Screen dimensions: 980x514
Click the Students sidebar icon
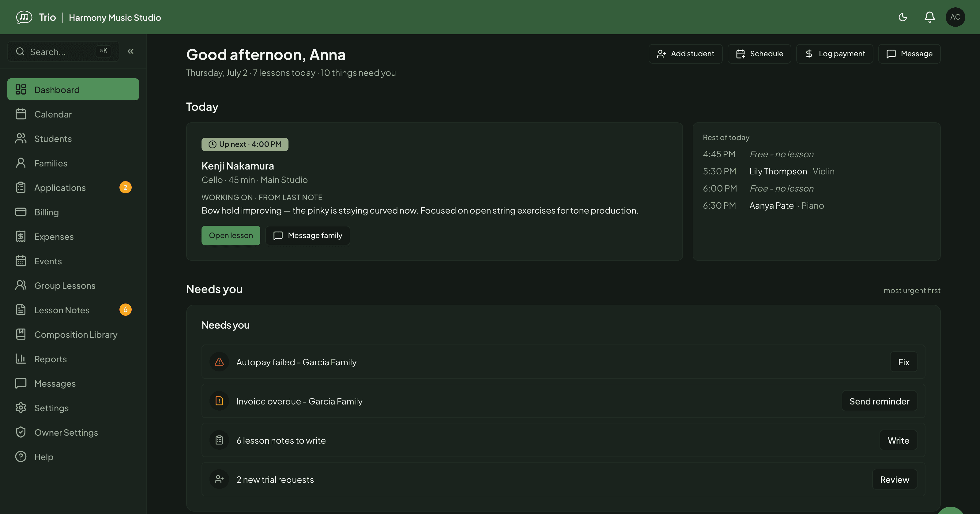coord(21,138)
